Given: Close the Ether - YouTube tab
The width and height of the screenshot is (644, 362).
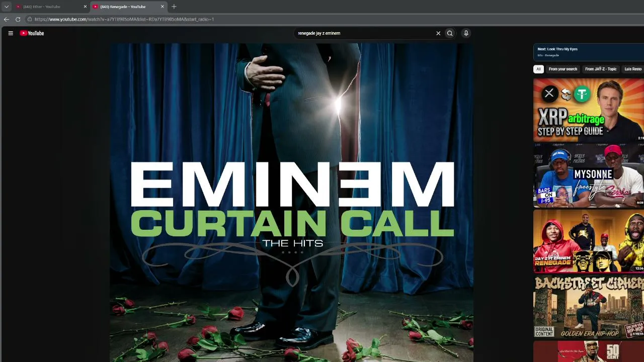Looking at the screenshot, I should pos(85,7).
